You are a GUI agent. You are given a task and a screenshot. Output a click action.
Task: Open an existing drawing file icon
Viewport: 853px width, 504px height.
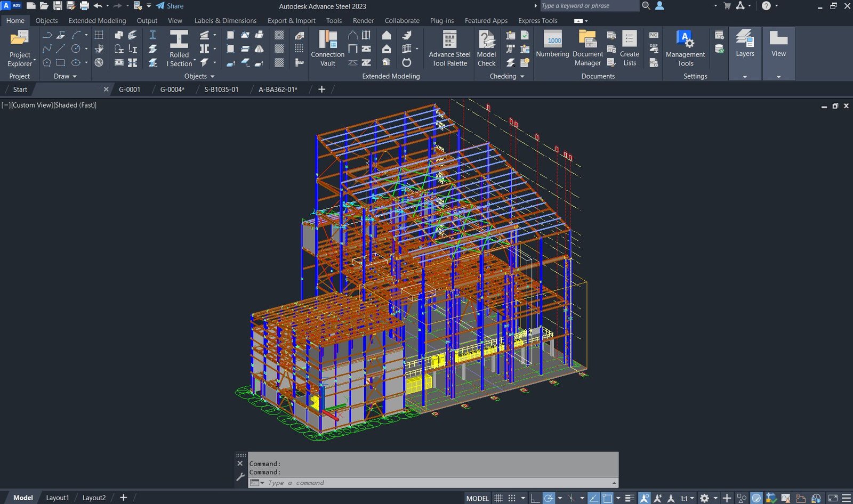pyautogui.click(x=44, y=6)
